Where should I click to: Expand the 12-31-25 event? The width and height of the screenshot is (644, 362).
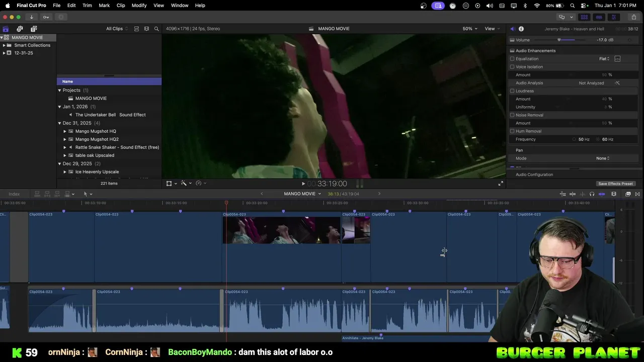coord(4,53)
